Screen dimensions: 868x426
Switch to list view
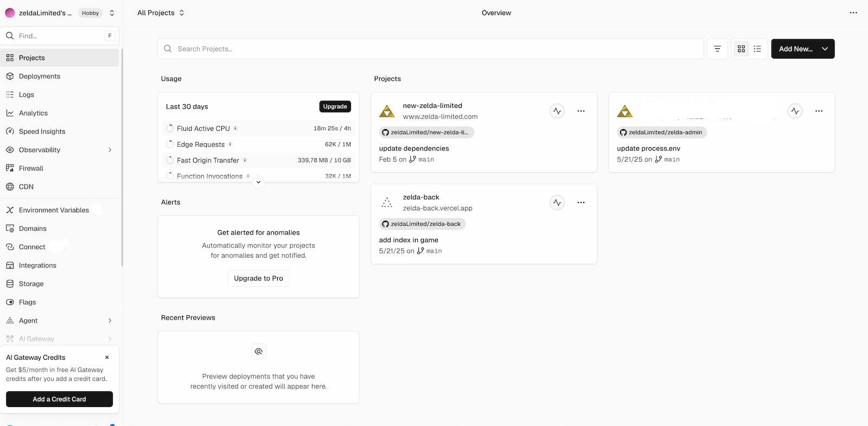click(x=757, y=49)
